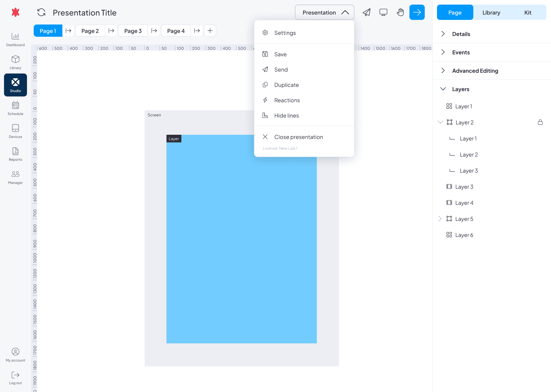Toggle the lock icon on Layer 2
The image size is (551, 392).
540,122
